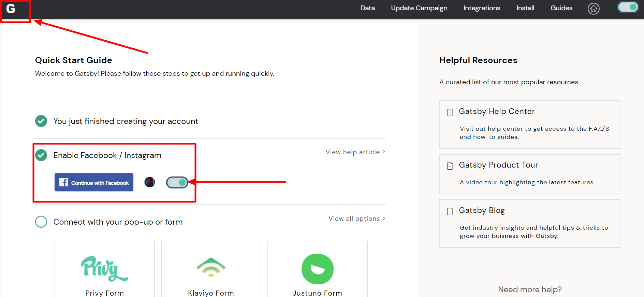644x297 pixels.
Task: Click the Enable Facebook green checkmark
Action: click(41, 155)
